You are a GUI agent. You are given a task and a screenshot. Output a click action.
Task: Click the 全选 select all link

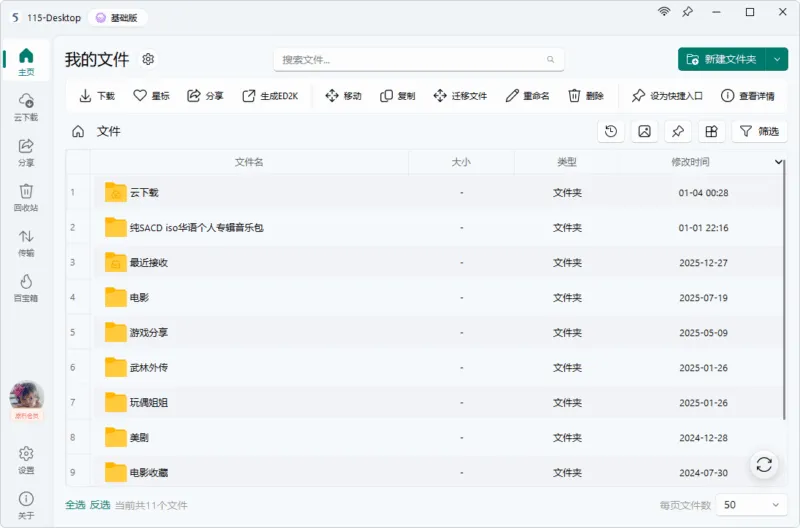[x=75, y=505]
